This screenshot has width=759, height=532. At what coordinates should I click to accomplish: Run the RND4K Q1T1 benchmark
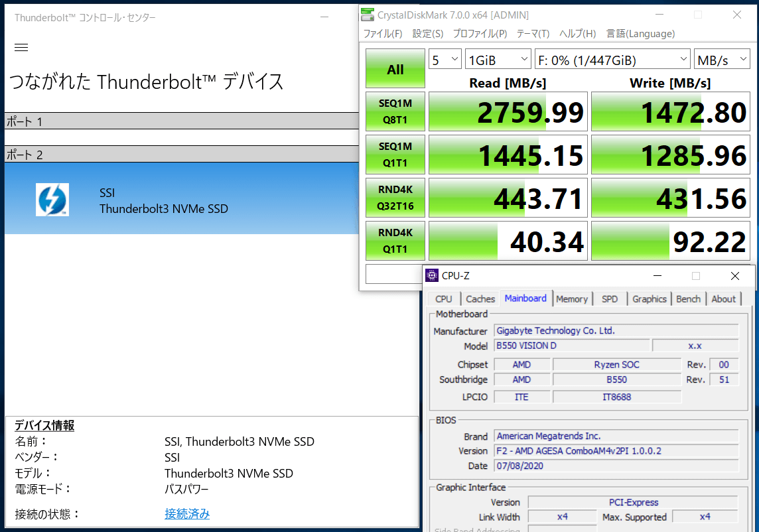(x=395, y=241)
